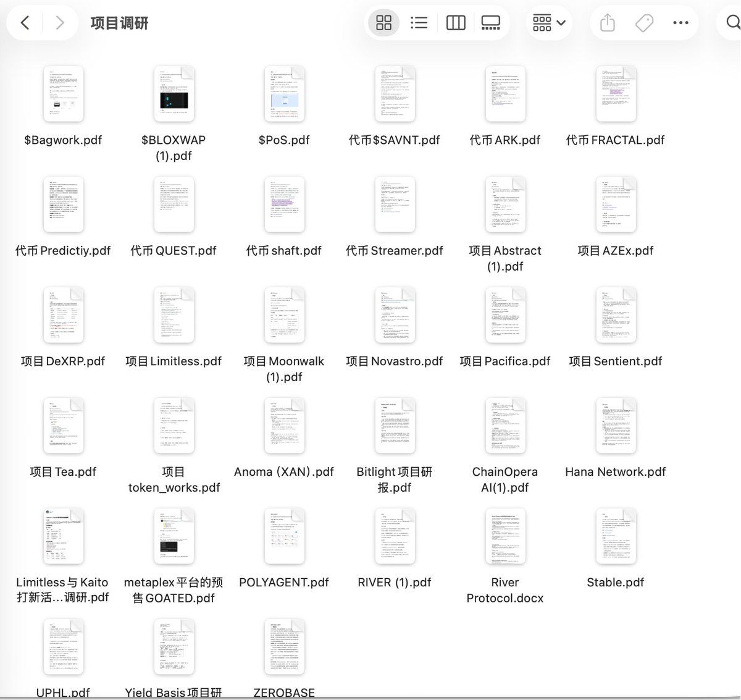741x700 pixels.
Task: Switch to gallery view
Action: 491,23
